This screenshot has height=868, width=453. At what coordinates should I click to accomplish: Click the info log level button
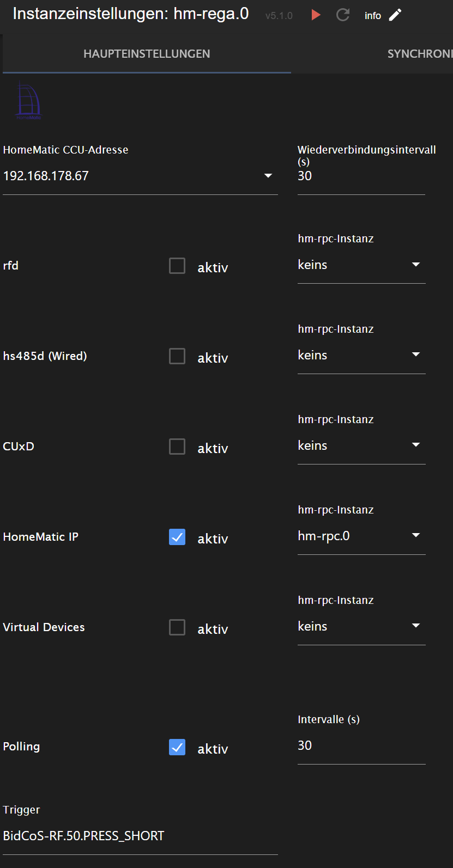[373, 16]
